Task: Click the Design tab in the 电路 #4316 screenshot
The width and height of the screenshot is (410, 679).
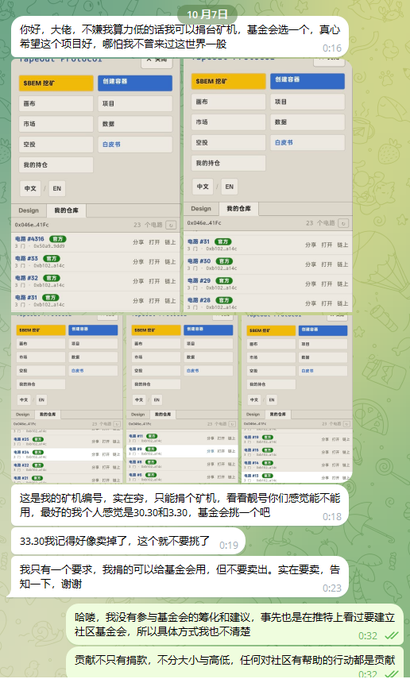Action: tap(29, 210)
